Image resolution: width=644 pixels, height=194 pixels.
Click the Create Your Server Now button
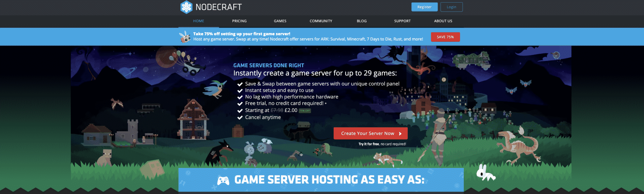370,133
